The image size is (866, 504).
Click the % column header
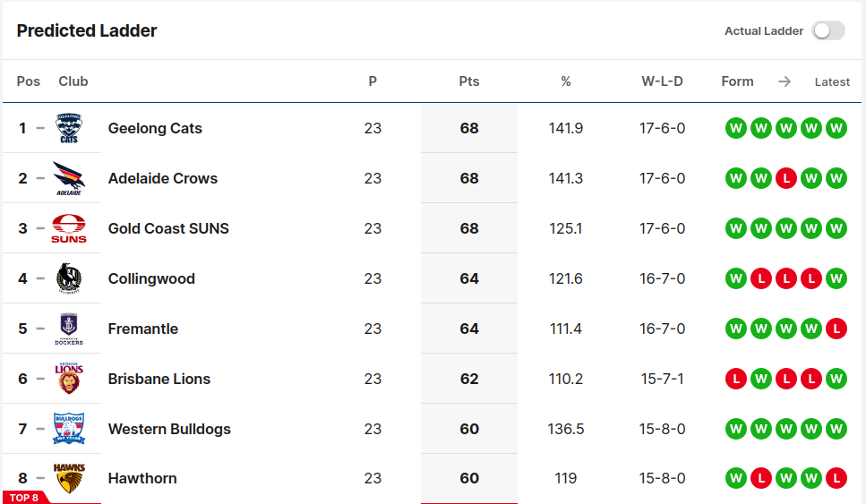point(566,81)
